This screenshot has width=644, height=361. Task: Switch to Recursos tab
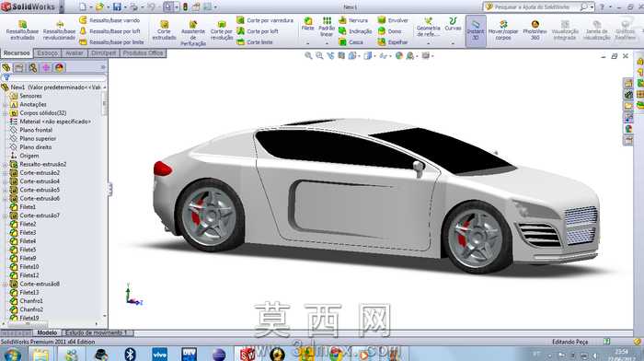tap(17, 53)
